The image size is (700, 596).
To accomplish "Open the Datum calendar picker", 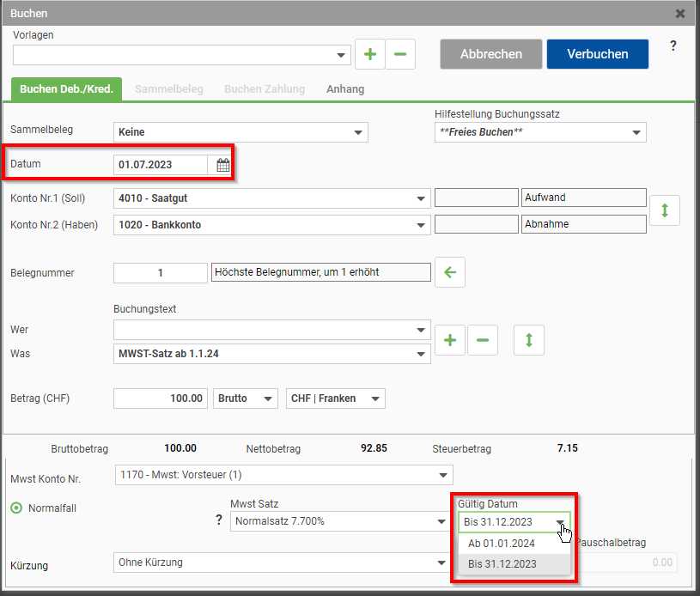I will 222,165.
